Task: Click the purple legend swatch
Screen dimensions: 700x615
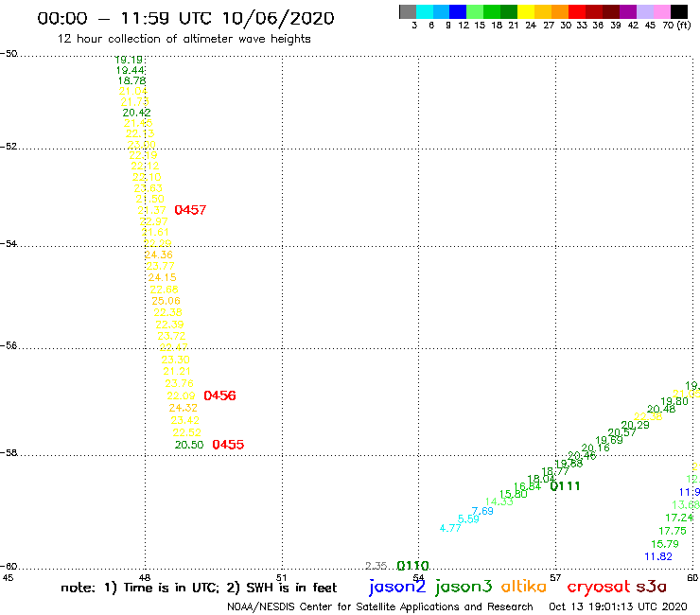Action: tap(628, 11)
